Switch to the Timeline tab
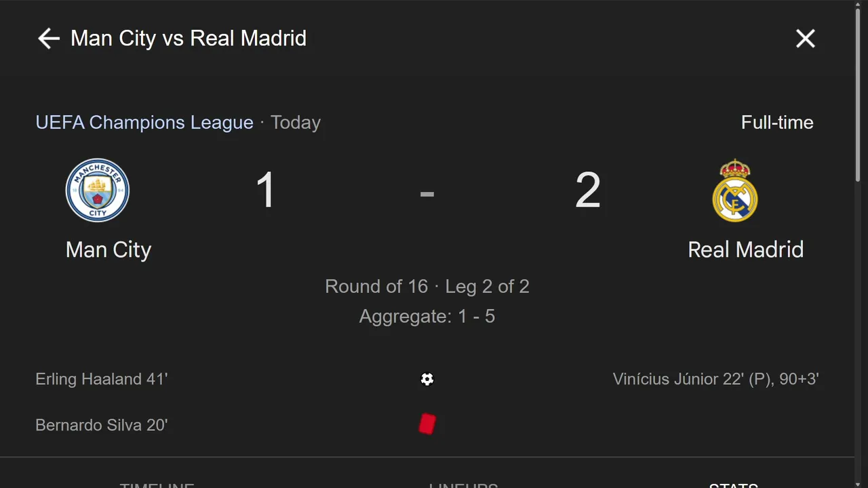This screenshot has height=488, width=868. [157, 484]
